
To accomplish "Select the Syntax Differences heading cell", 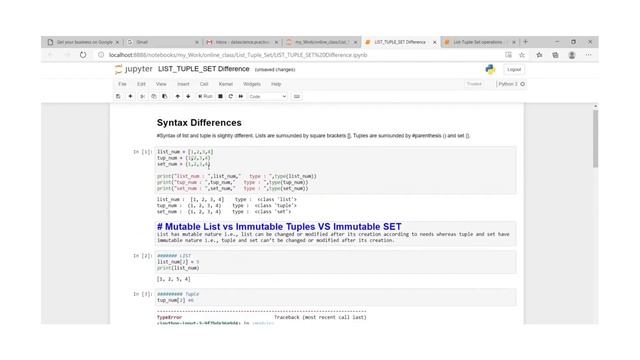I will 199,123.
